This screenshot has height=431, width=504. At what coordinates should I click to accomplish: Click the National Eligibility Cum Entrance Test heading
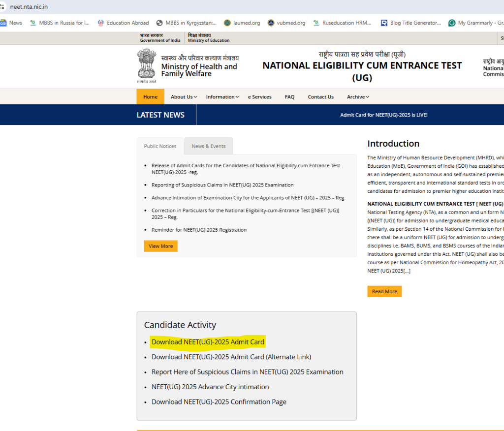click(362, 71)
